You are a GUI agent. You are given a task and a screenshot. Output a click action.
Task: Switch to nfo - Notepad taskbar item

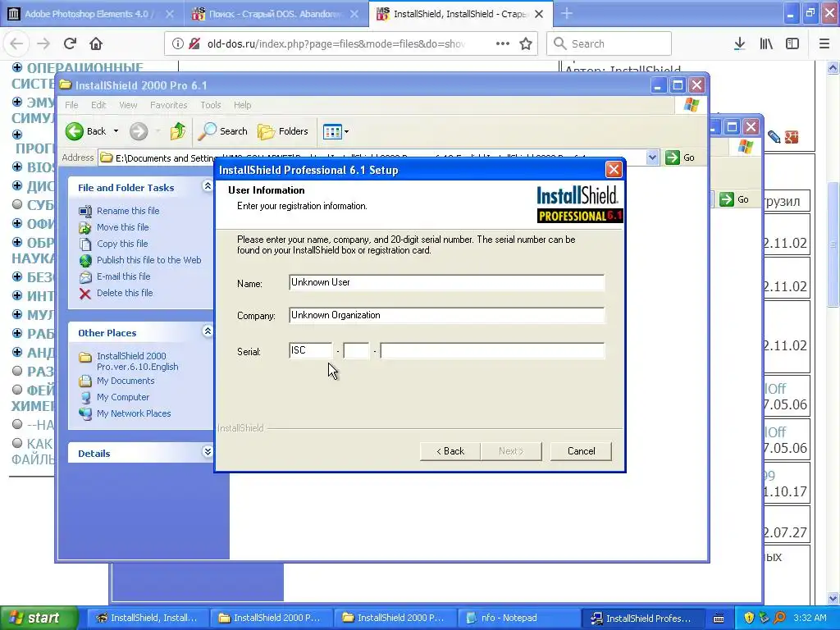point(519,618)
